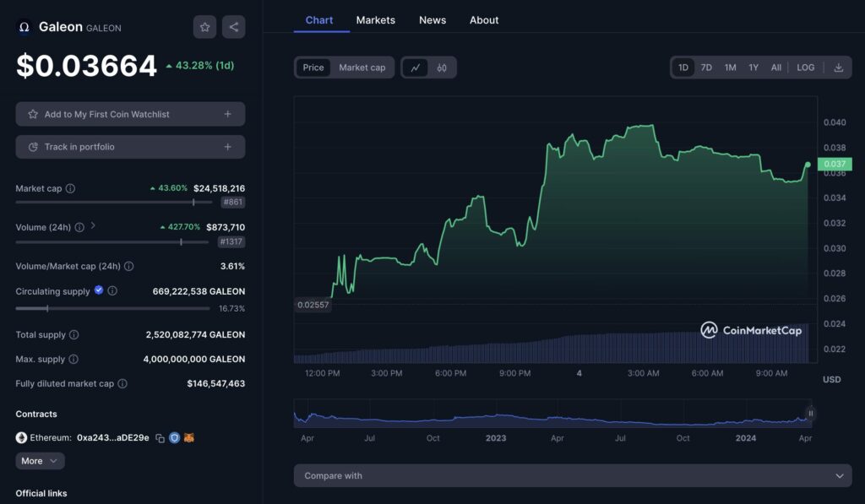Image resolution: width=865 pixels, height=504 pixels.
Task: Click the #1317 volume rank badge
Action: click(231, 241)
